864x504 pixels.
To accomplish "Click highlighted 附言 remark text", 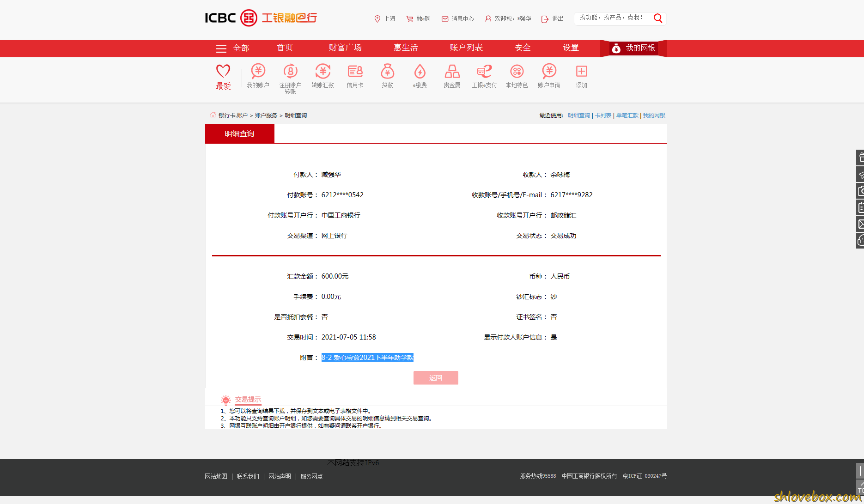I will (x=367, y=358).
